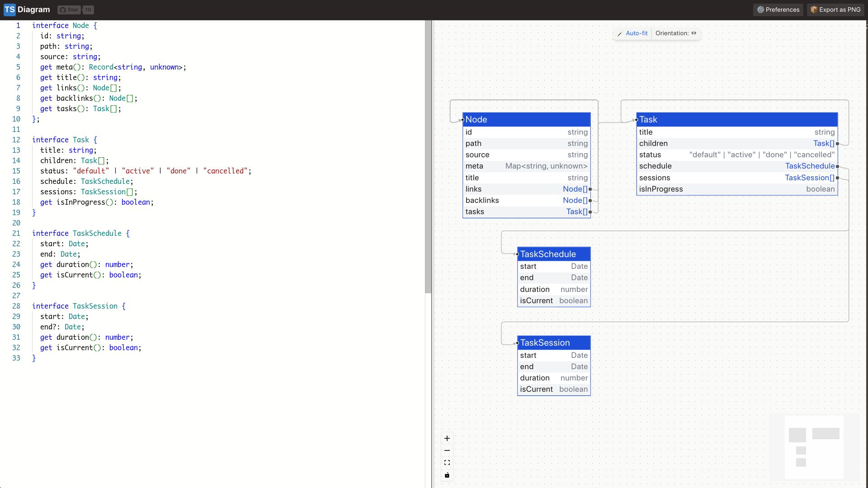
Task: Click the Node[] type on links row
Action: 575,189
